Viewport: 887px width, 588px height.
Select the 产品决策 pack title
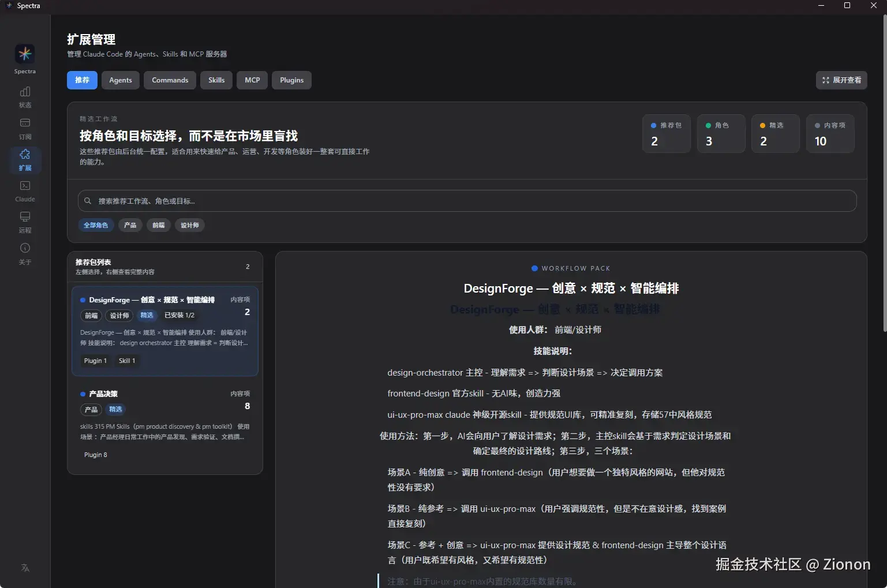coord(103,394)
